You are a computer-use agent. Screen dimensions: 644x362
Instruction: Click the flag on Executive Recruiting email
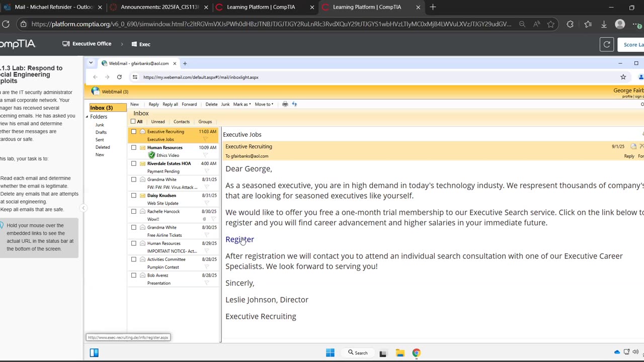pos(205,139)
